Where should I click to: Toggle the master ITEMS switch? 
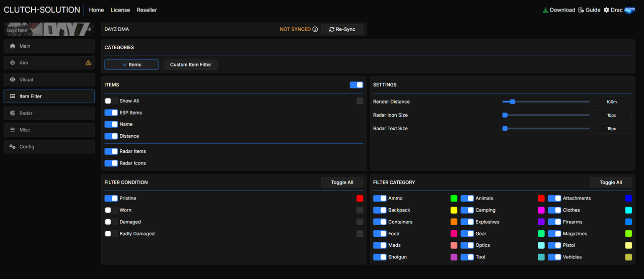(x=356, y=85)
